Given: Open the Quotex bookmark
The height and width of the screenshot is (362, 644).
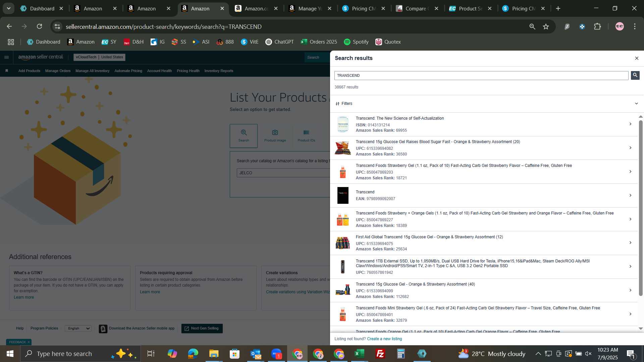Looking at the screenshot, I should point(388,42).
